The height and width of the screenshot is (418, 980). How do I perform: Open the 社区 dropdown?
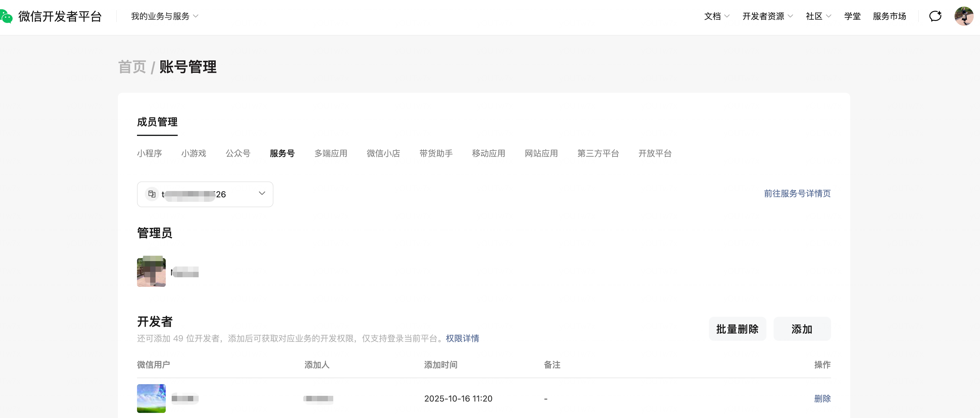(x=818, y=16)
